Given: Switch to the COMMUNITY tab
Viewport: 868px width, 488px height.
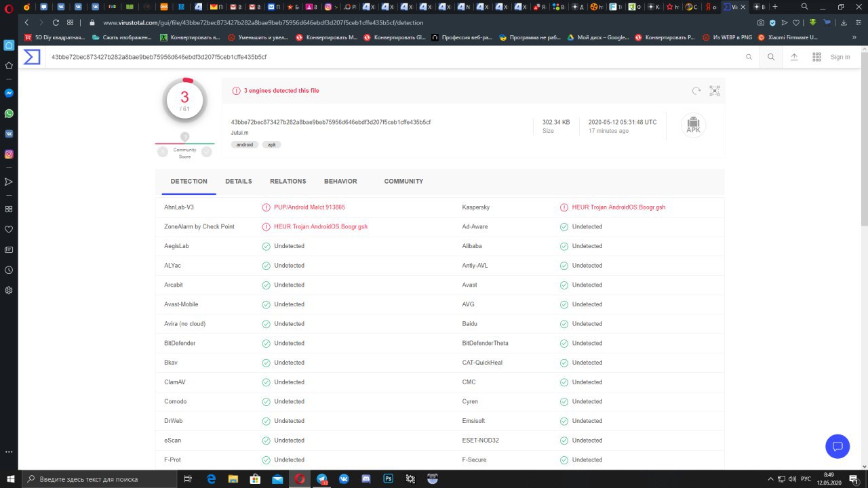Looking at the screenshot, I should tap(403, 182).
